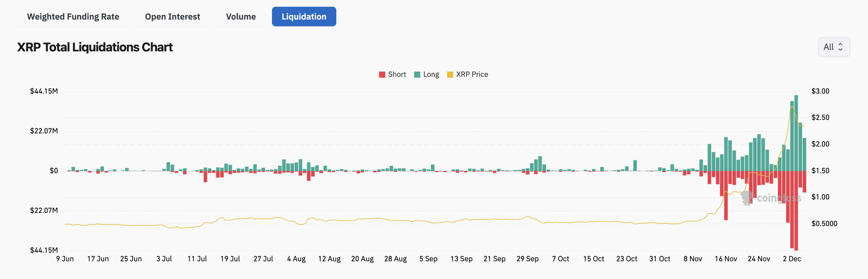Click the 15 Oct x-axis label
This screenshot has height=279, width=868.
point(593,259)
